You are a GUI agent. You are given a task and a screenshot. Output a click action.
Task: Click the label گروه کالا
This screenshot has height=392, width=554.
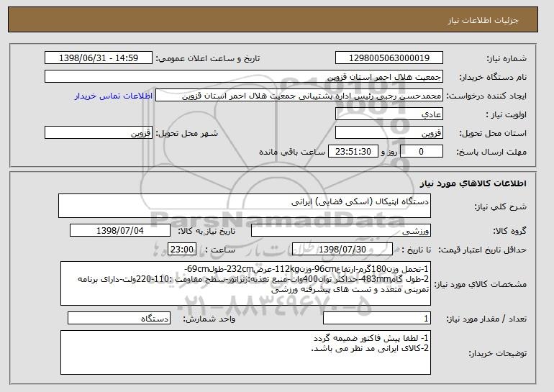(x=509, y=232)
